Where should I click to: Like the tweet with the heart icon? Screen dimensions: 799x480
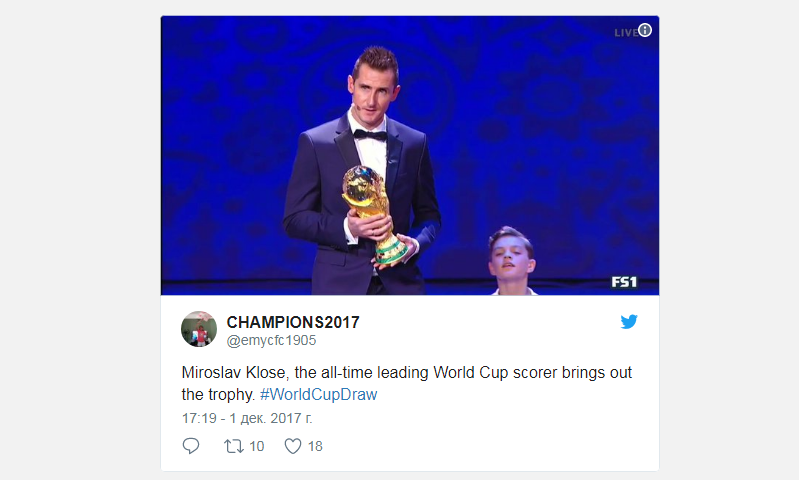[x=293, y=446]
